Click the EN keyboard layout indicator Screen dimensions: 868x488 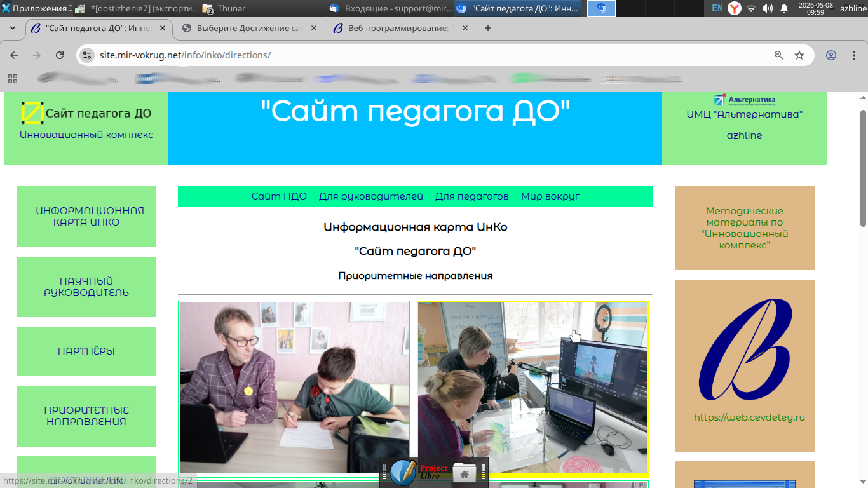[717, 8]
